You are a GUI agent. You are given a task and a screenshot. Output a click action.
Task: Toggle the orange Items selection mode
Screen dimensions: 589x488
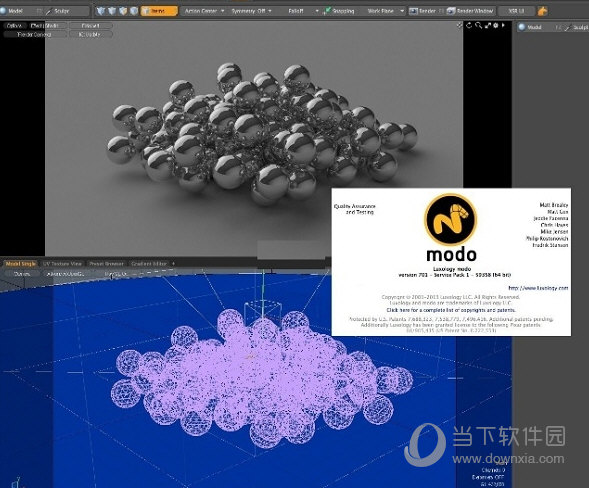point(159,11)
